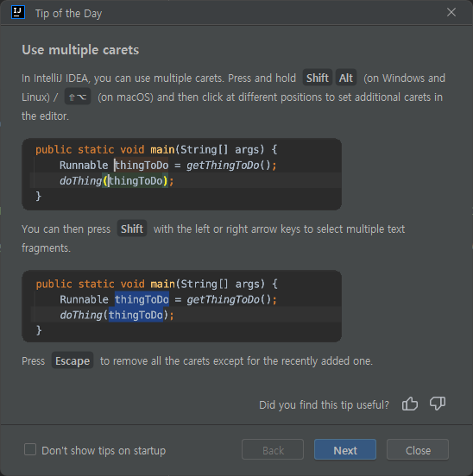Click the Close button
The width and height of the screenshot is (473, 476).
tap(418, 449)
